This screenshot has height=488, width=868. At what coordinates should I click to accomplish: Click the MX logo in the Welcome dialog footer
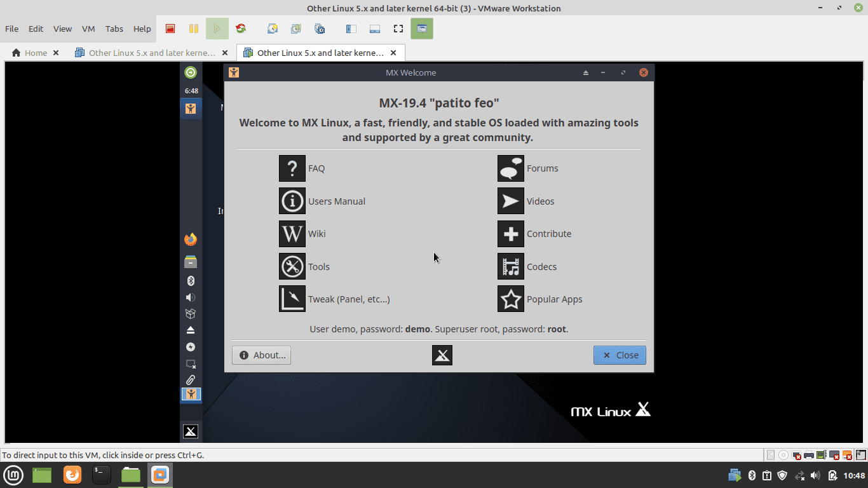pyautogui.click(x=442, y=355)
